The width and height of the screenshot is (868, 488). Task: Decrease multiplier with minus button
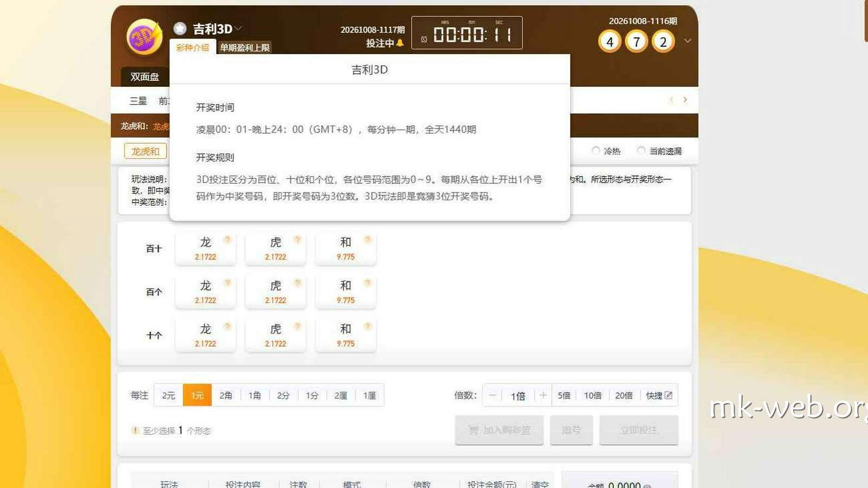493,395
